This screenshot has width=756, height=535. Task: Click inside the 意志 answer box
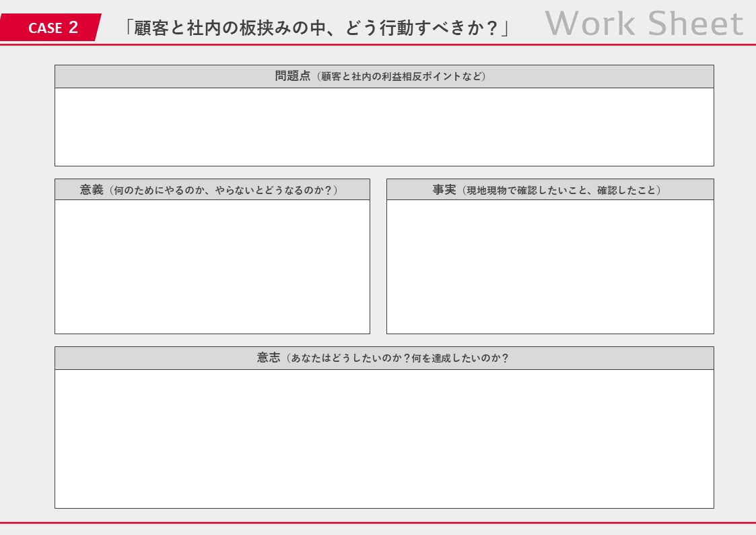coord(384,439)
